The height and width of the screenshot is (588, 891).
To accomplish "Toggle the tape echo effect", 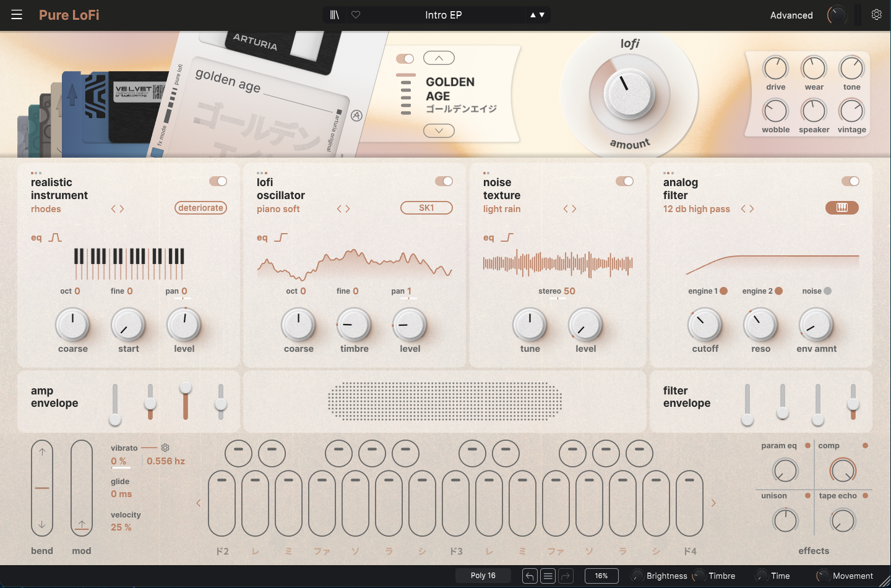I will [x=865, y=495].
